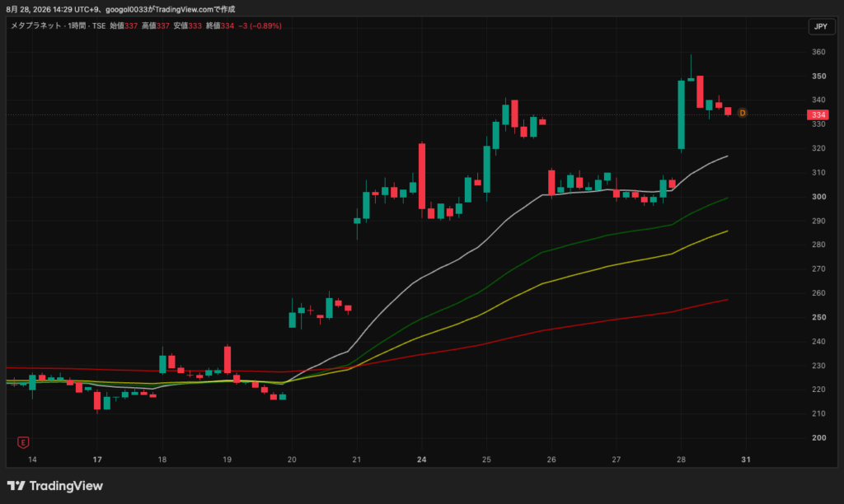Screen dimensions: 844x504
Task: Click the 終値334 close value
Action: 219,26
